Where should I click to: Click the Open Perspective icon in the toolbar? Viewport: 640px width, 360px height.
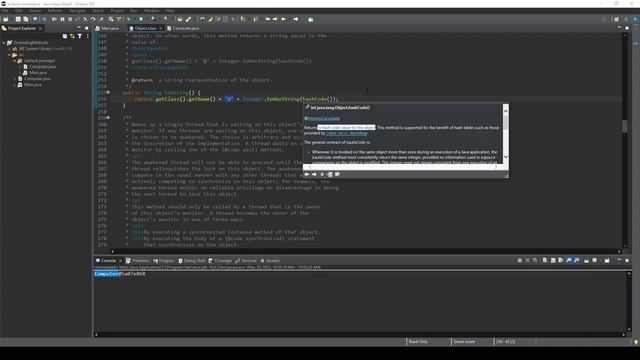(x=616, y=19)
